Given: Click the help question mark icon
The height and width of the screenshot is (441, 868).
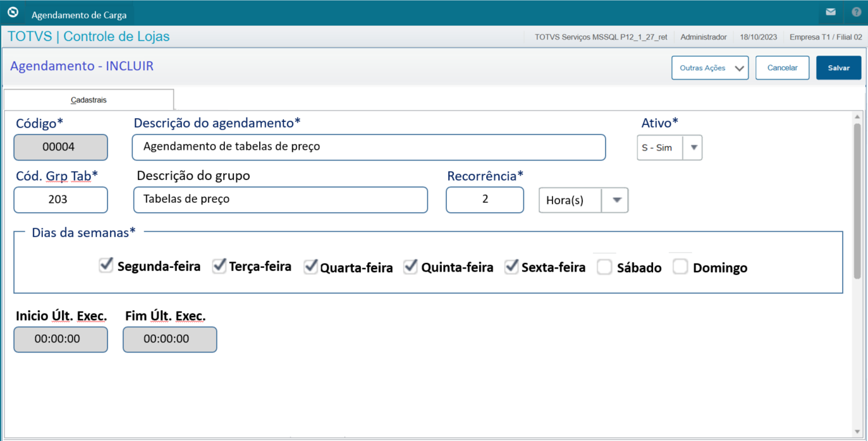Looking at the screenshot, I should (857, 12).
